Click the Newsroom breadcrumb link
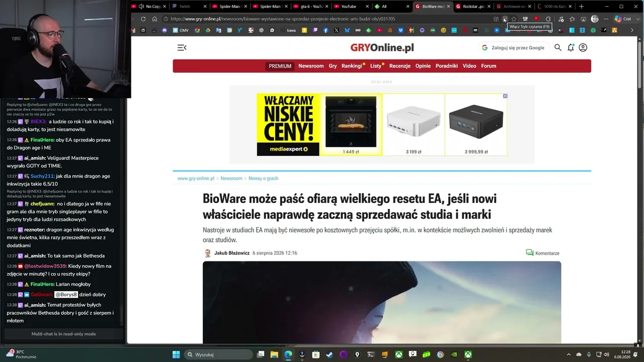The height and width of the screenshot is (362, 644). point(231,178)
